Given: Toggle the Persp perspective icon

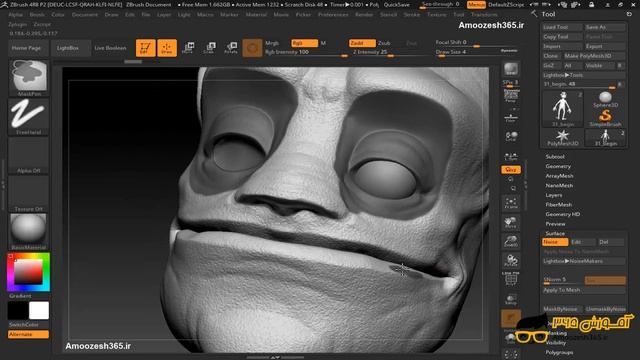Looking at the screenshot, I should 511,96.
